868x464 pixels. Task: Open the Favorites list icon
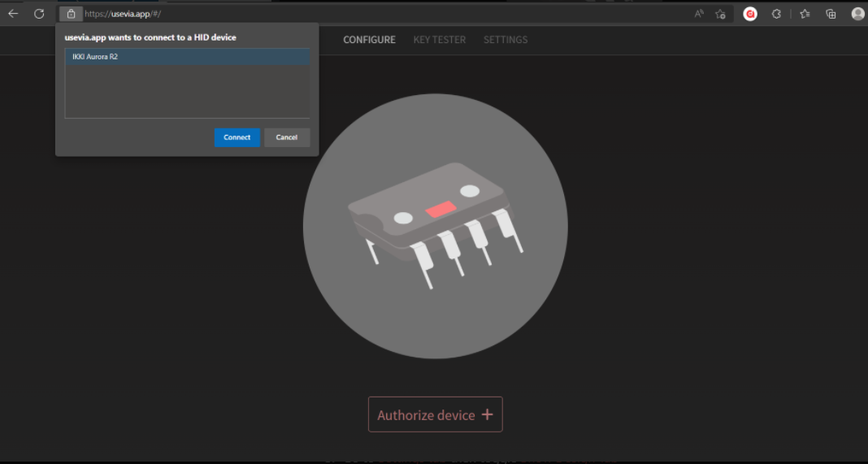805,14
